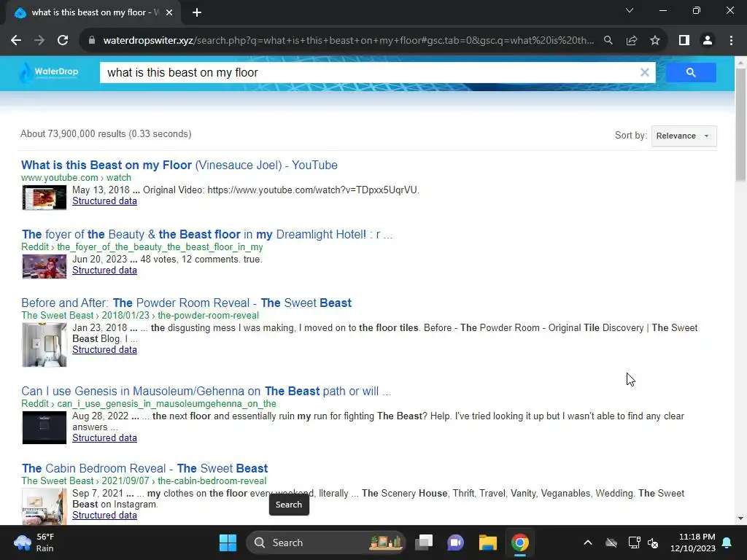Open the Chrome profile menu
The width and height of the screenshot is (747, 560).
click(708, 41)
